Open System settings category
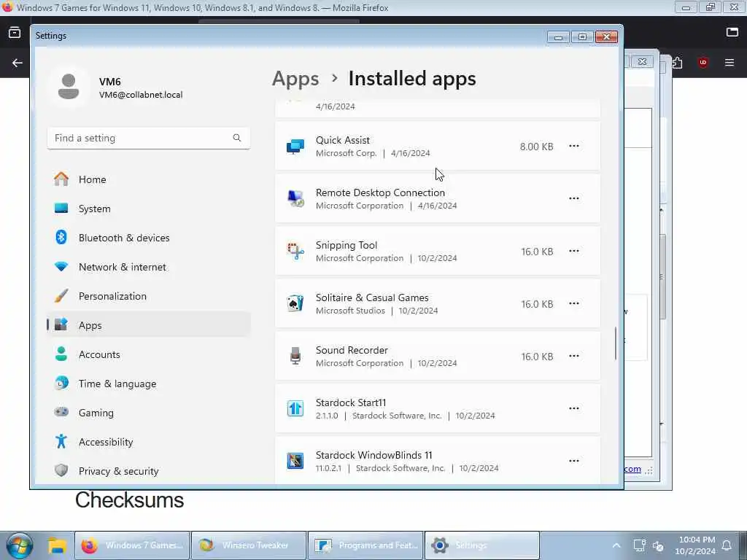The height and width of the screenshot is (560, 747). 148,209
